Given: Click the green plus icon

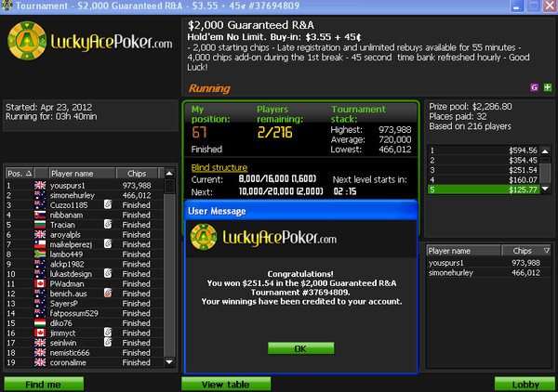Looking at the screenshot, I should pyautogui.click(x=548, y=87).
